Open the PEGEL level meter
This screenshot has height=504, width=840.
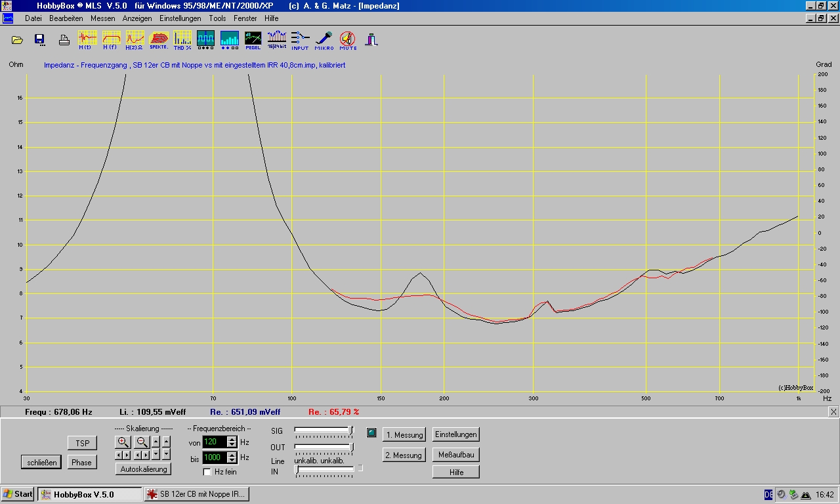(253, 39)
